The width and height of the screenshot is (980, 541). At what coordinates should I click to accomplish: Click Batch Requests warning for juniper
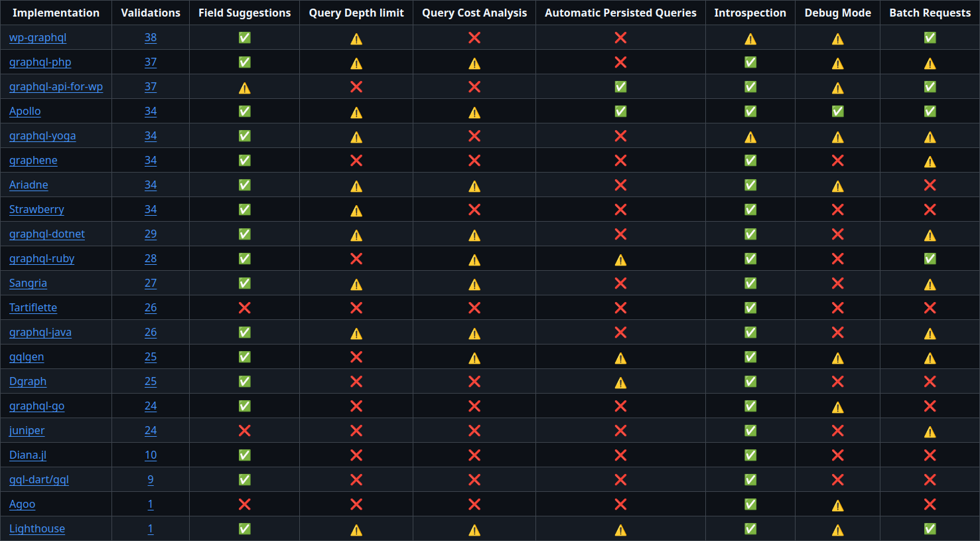click(x=930, y=431)
